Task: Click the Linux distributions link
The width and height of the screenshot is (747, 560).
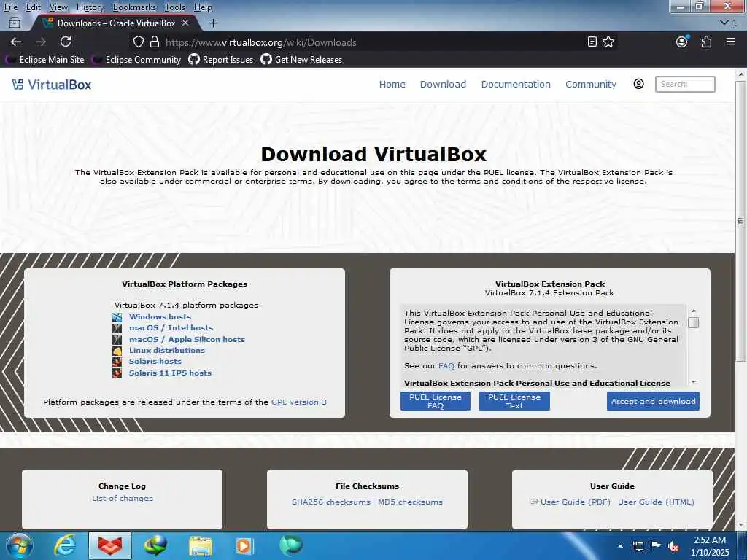Action: point(167,351)
